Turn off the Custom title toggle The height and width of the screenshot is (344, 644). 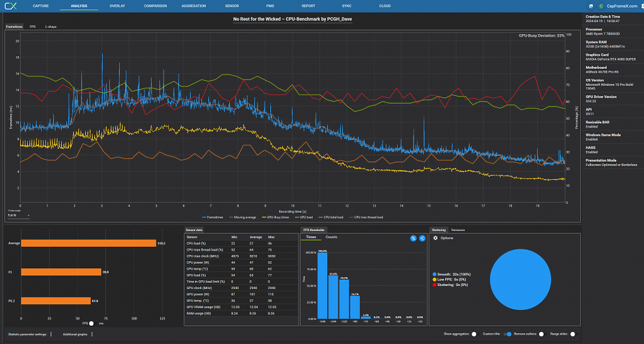tap(508, 334)
